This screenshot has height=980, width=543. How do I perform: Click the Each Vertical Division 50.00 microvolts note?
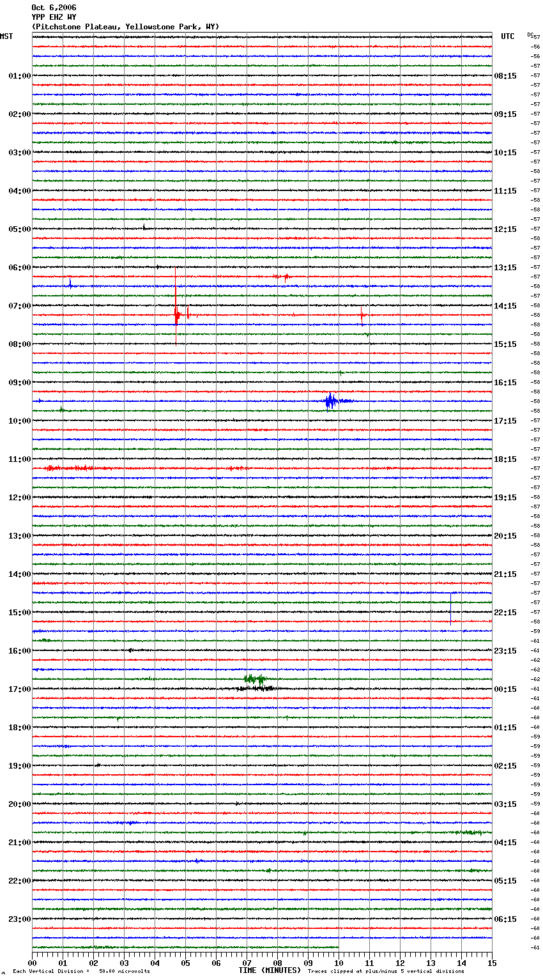click(81, 972)
